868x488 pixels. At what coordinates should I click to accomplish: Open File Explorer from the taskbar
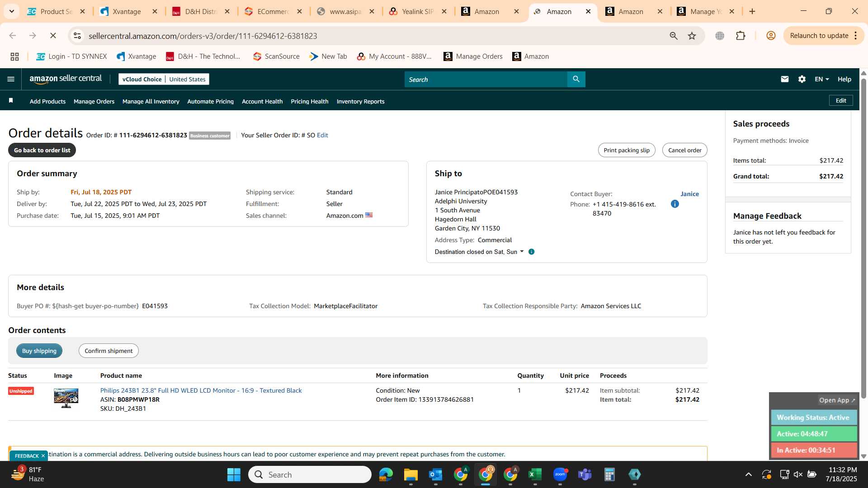click(x=410, y=474)
